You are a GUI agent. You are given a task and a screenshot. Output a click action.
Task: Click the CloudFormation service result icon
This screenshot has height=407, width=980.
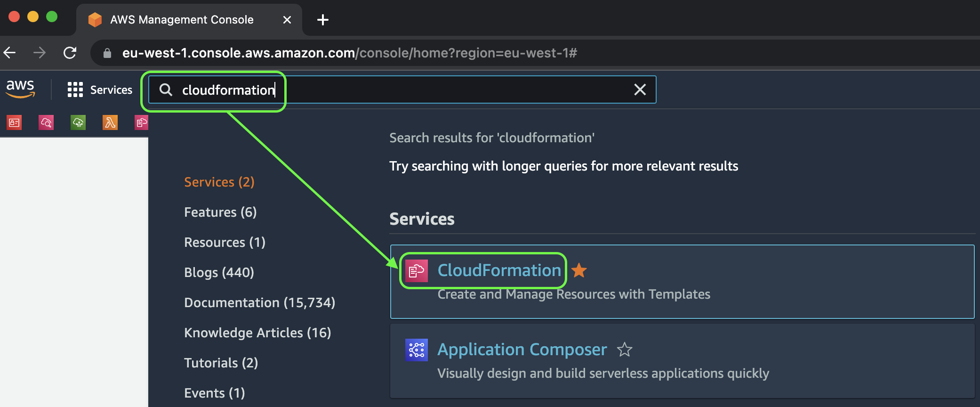coord(417,271)
